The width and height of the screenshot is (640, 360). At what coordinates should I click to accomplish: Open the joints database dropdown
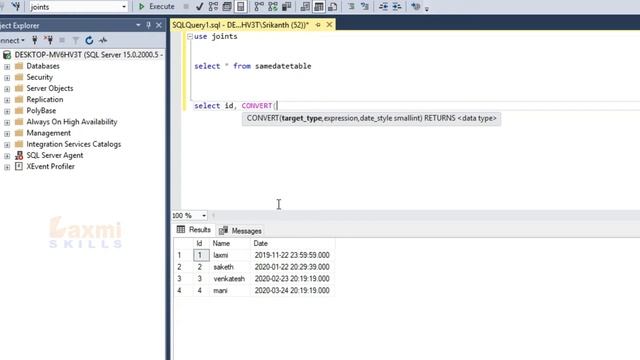click(124, 7)
